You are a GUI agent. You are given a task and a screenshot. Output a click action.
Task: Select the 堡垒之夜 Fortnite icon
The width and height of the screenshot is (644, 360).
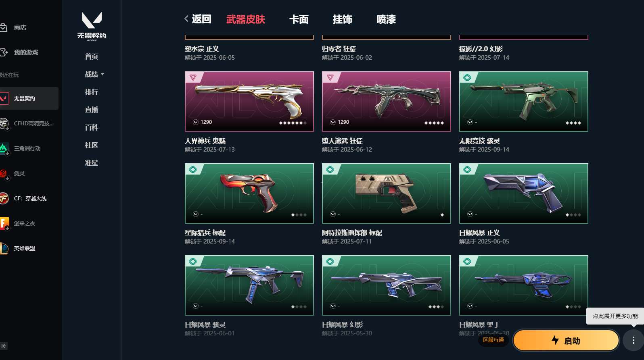coord(4,223)
